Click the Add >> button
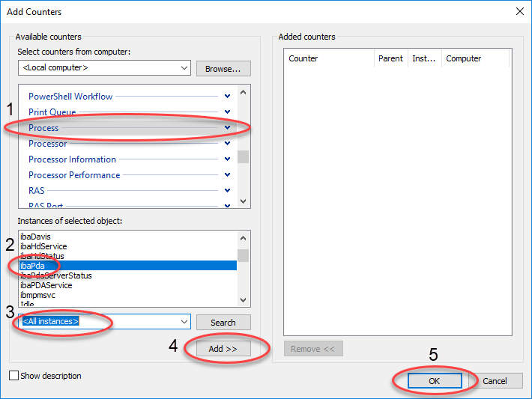This screenshot has width=532, height=399. pos(223,349)
